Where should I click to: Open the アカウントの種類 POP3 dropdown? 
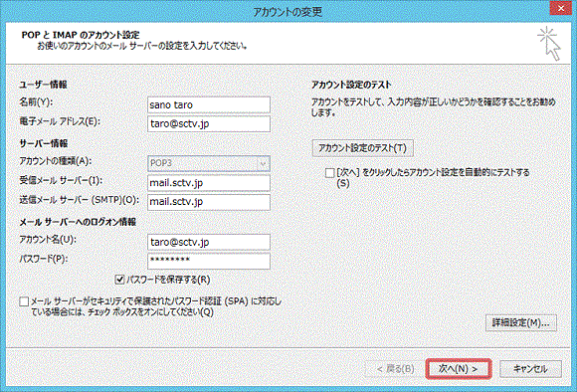pyautogui.click(x=209, y=163)
